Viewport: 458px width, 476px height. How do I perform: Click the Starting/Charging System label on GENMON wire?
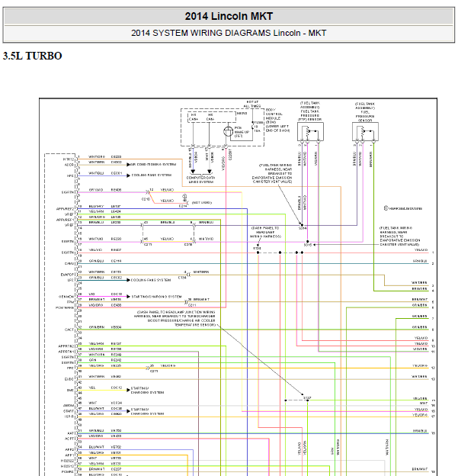(x=156, y=297)
